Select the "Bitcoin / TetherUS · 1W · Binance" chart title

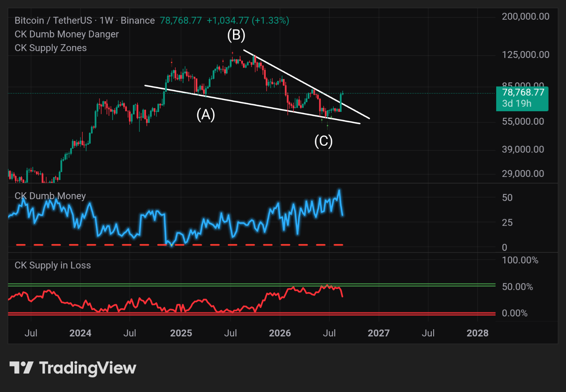[85, 20]
